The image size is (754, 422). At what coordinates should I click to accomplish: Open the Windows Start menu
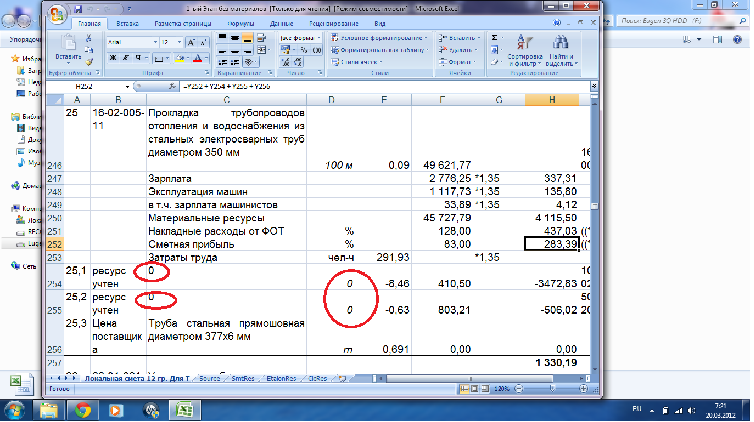point(14,411)
